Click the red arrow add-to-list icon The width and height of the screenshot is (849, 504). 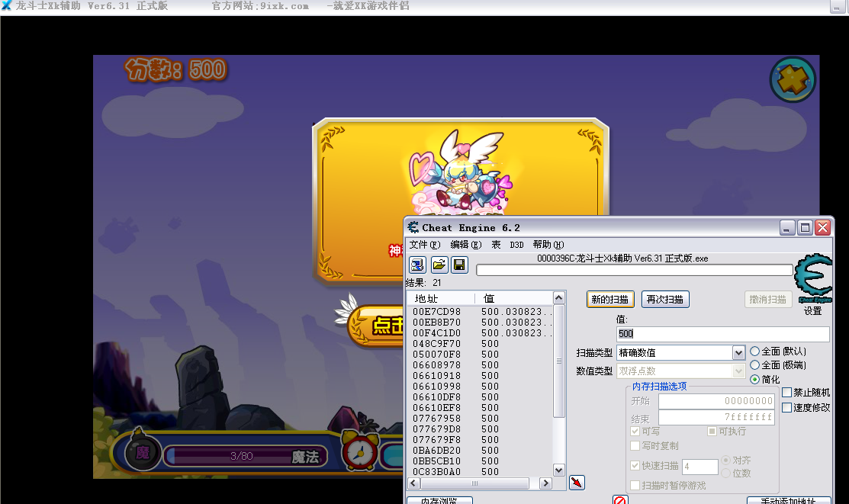(577, 483)
